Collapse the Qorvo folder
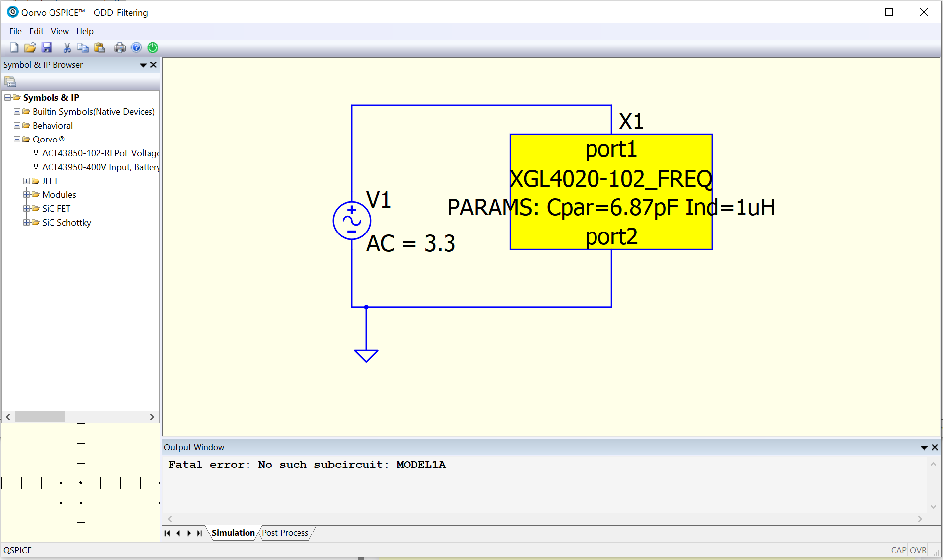The image size is (943, 560). coord(17,140)
